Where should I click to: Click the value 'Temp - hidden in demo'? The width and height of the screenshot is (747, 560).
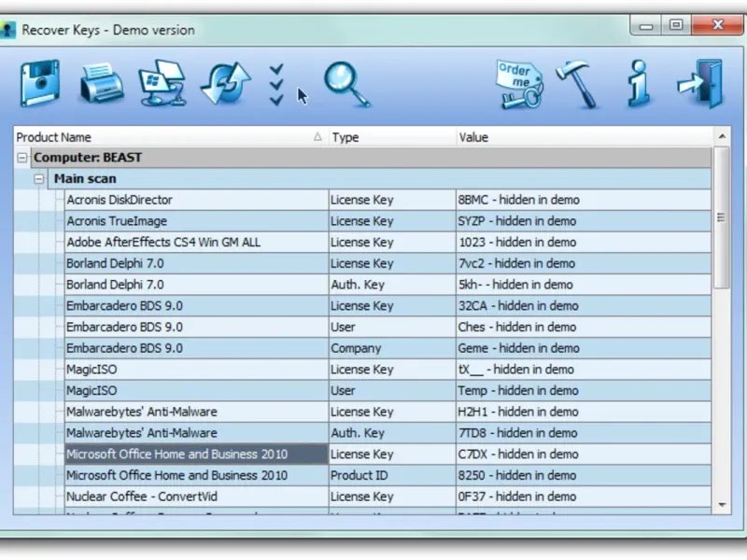pos(518,391)
